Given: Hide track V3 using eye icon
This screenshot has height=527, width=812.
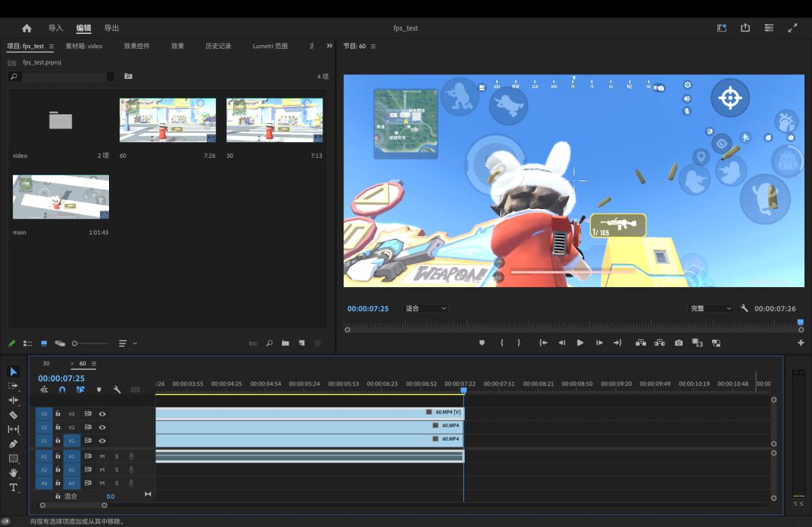Looking at the screenshot, I should tap(102, 413).
